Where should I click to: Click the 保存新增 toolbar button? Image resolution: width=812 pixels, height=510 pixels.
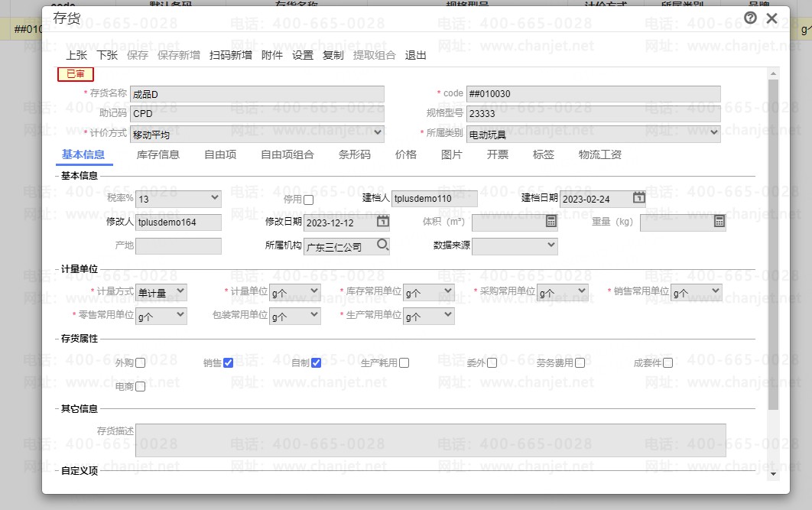[179, 55]
